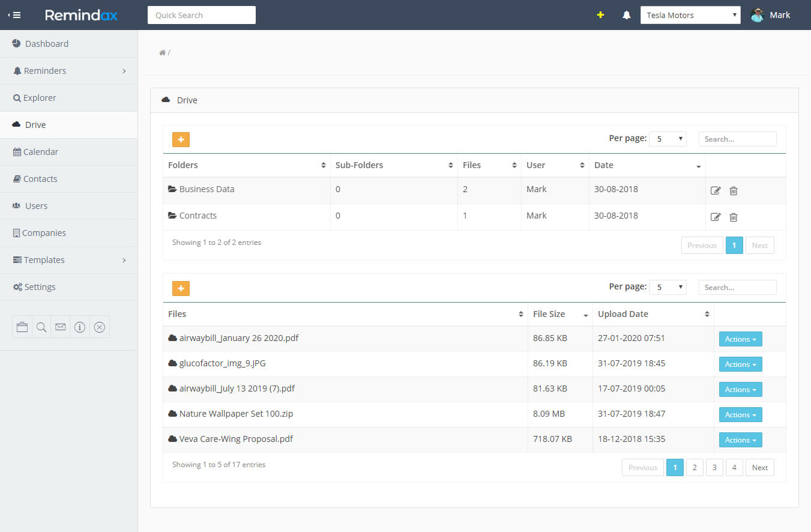Open Actions menu for airwaybill_July 13 2019 (7).pdf
This screenshot has width=811, height=532.
pos(741,390)
